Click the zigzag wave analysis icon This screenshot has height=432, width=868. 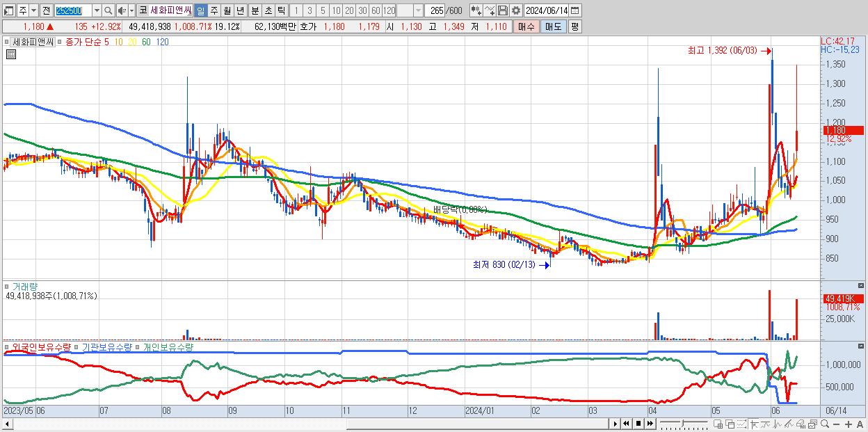pos(778,424)
